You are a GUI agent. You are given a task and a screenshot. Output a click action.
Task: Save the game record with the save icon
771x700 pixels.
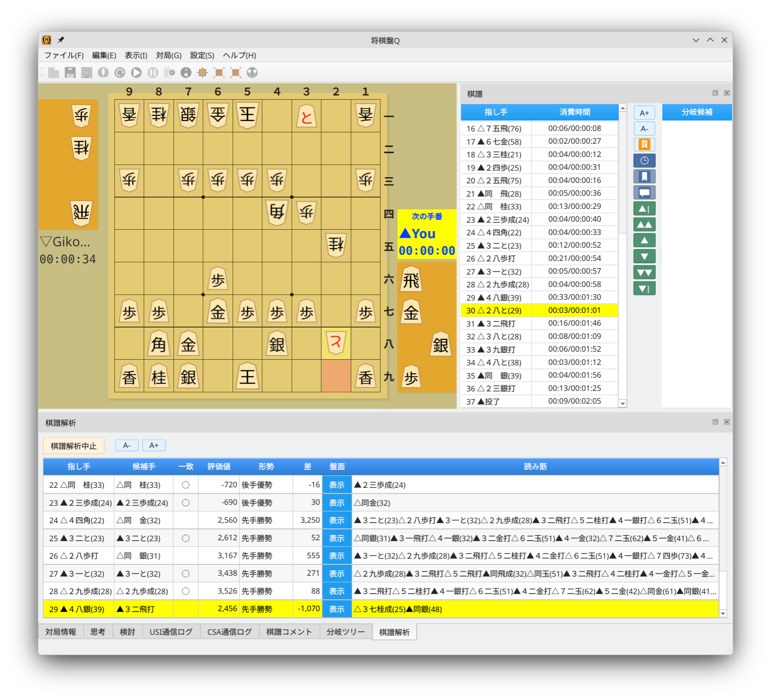(x=70, y=72)
